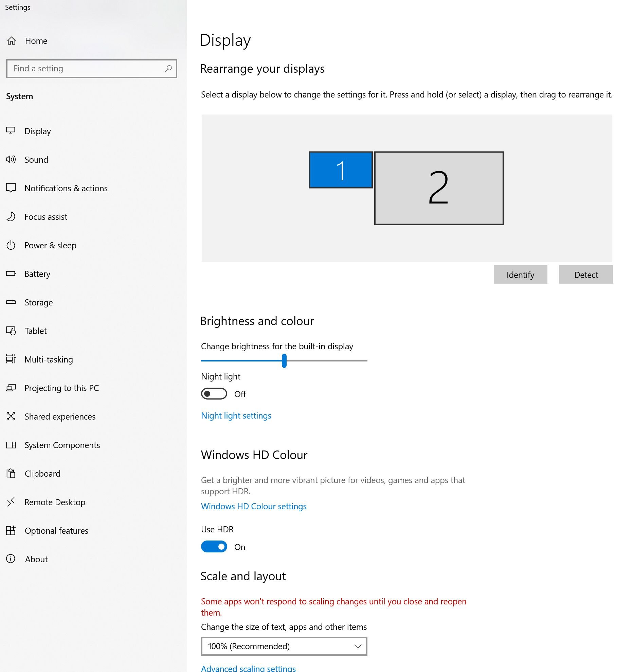This screenshot has width=633, height=672.
Task: Turn on the Night light toggle
Action: click(214, 394)
